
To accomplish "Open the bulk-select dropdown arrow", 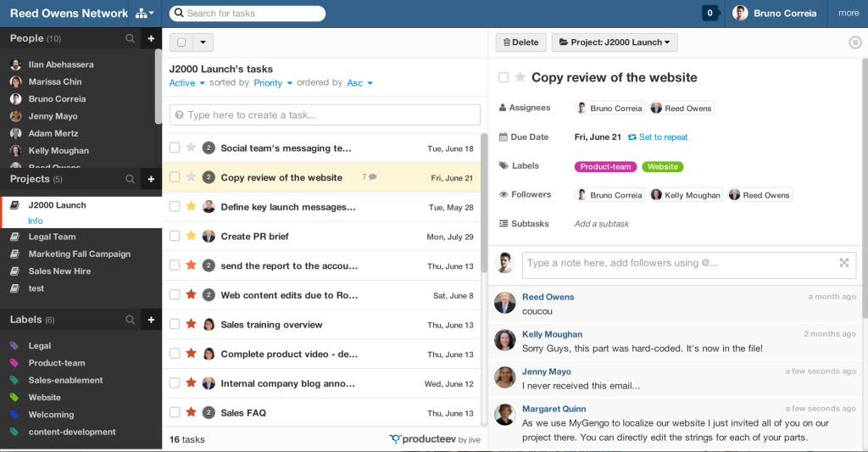I will [203, 42].
